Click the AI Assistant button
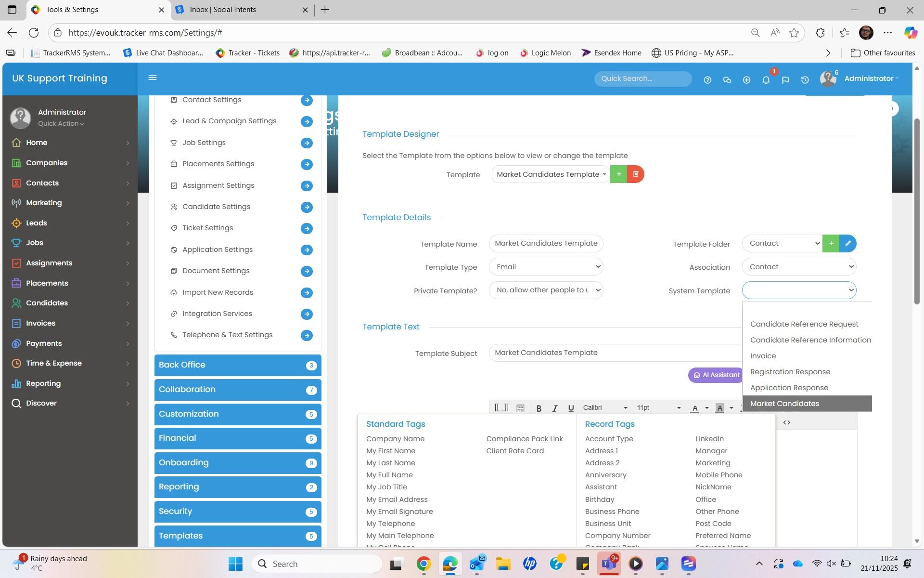 coord(716,375)
